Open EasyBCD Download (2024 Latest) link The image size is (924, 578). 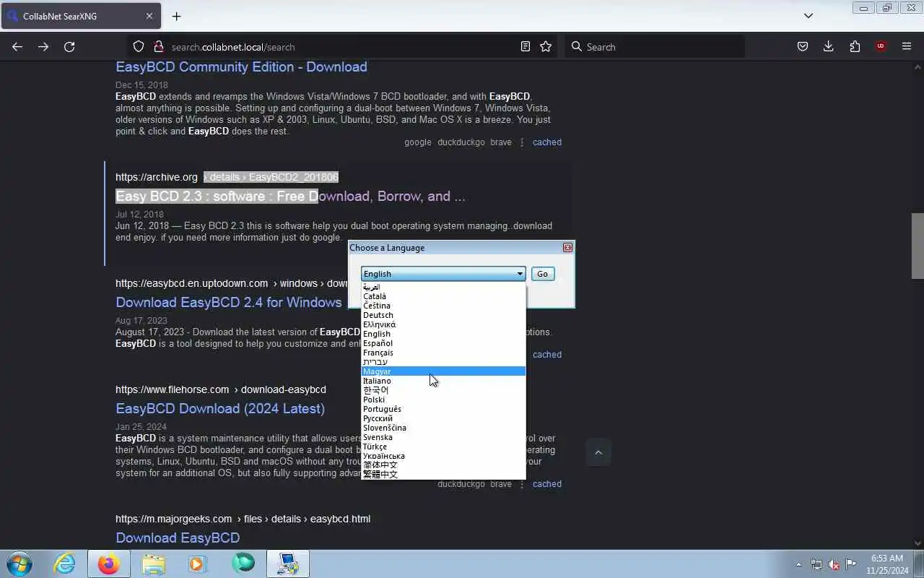(220, 408)
